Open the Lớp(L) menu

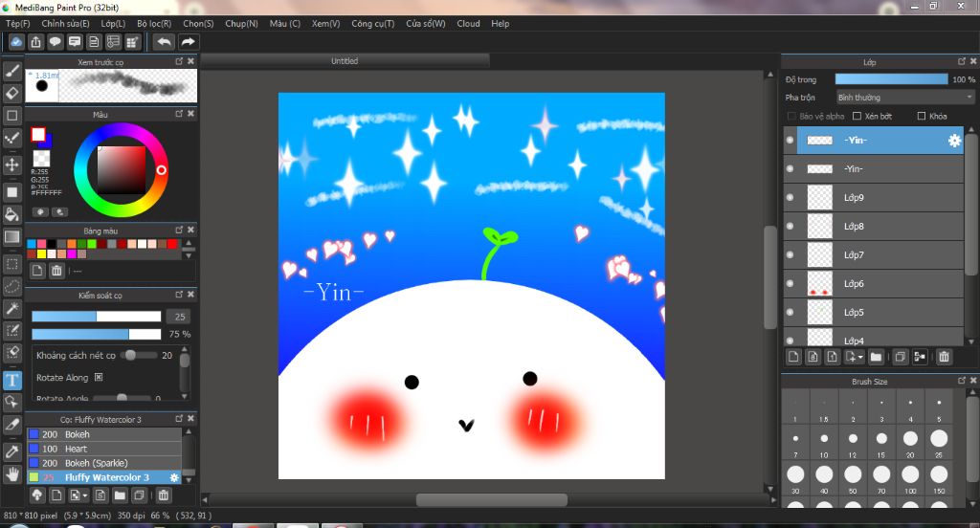[113, 24]
